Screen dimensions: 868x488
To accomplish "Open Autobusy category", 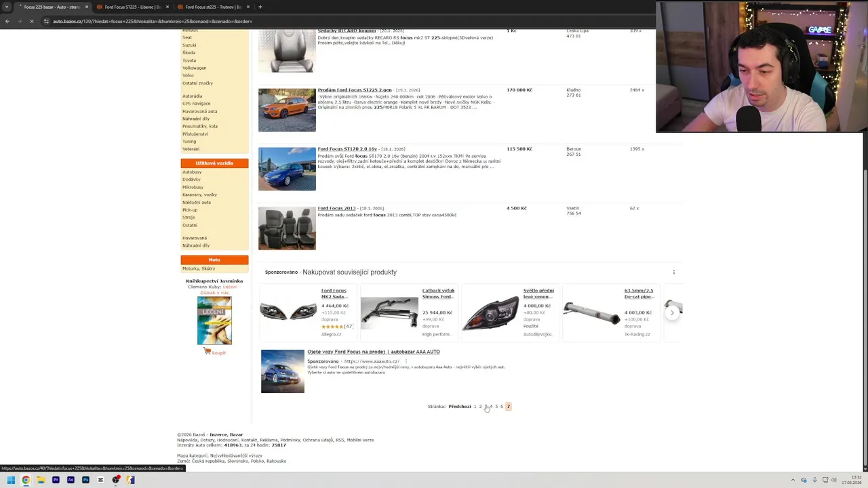I will tap(192, 171).
